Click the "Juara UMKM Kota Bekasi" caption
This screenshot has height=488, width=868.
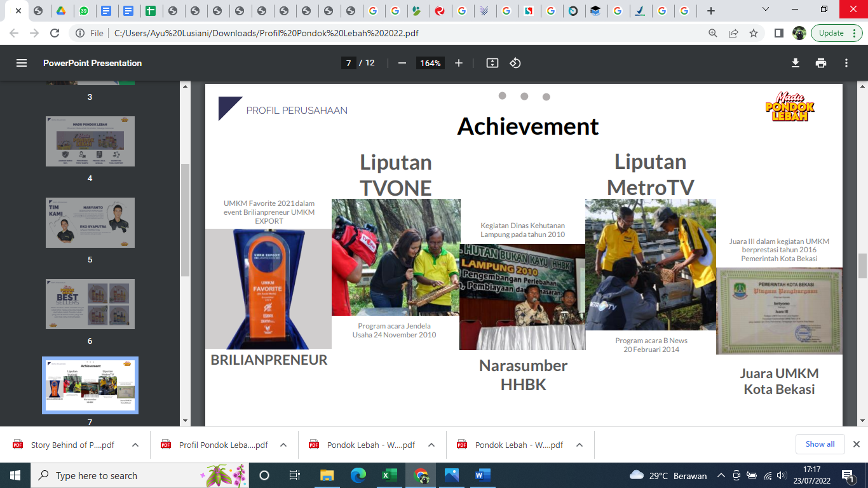point(780,381)
